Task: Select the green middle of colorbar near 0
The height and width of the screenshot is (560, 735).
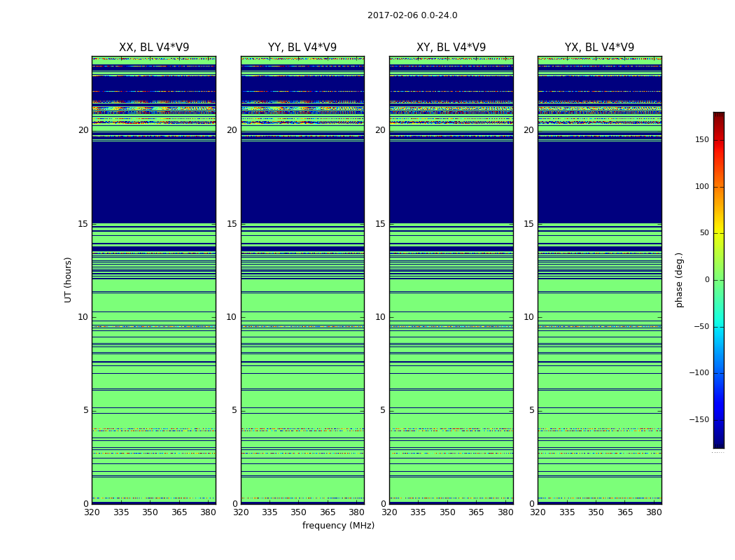Action: 719,280
